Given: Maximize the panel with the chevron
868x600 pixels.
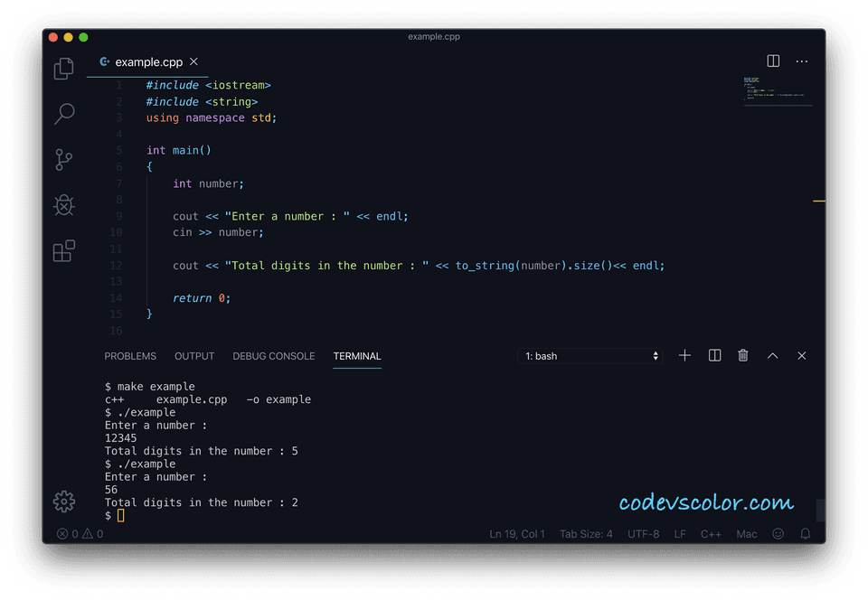Looking at the screenshot, I should (772, 355).
